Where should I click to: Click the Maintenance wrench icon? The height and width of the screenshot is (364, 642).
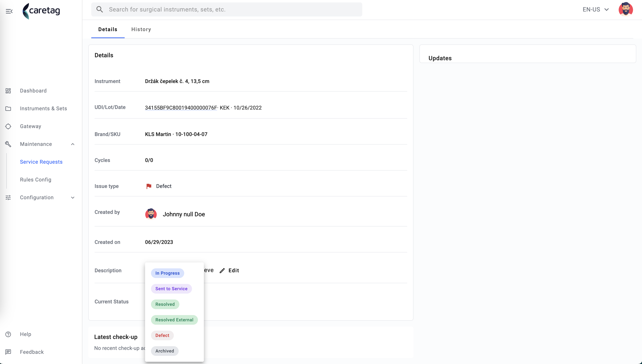point(8,144)
